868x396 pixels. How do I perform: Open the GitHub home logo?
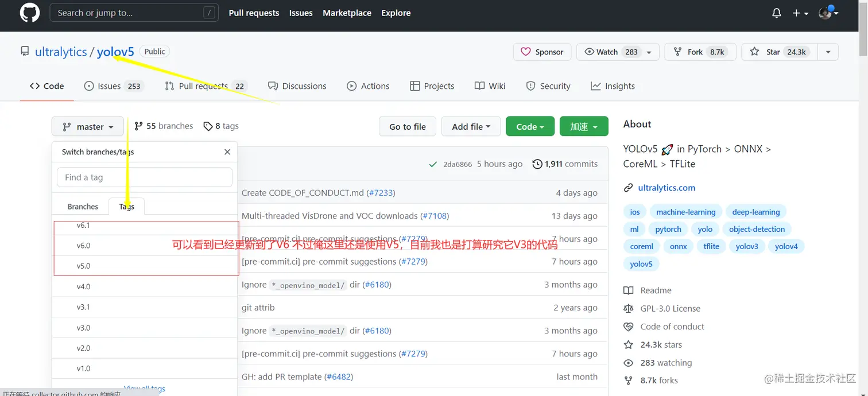click(30, 13)
